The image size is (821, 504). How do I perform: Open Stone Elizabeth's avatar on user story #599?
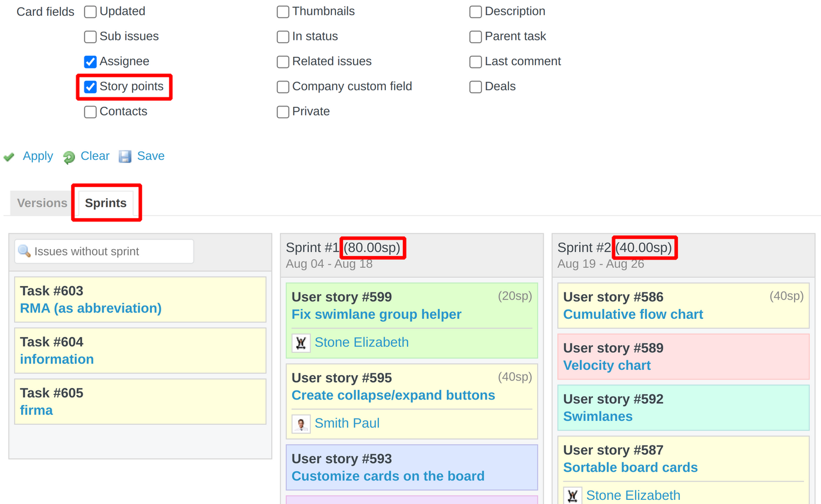(301, 342)
